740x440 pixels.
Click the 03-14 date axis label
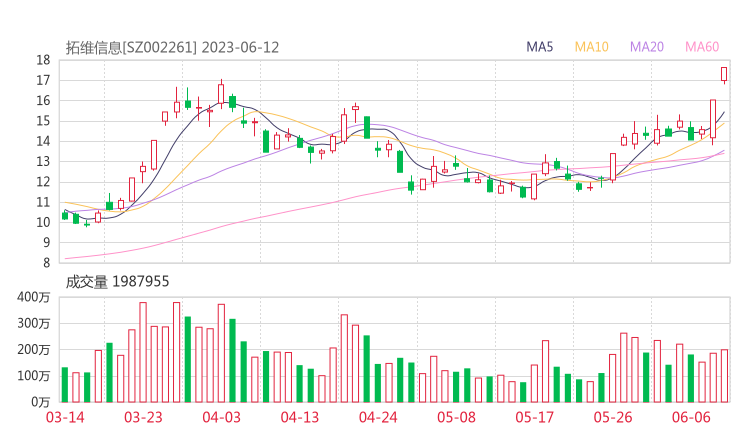click(65, 417)
